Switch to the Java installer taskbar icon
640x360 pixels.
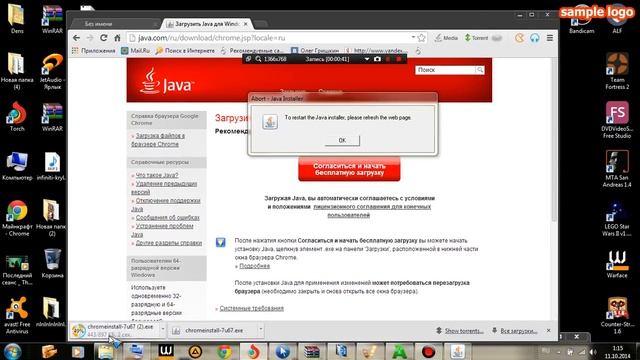457,351
